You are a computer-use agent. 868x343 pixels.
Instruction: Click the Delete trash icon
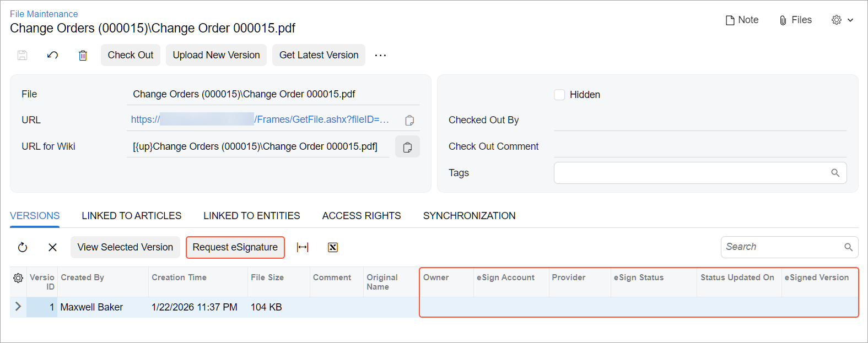point(83,55)
